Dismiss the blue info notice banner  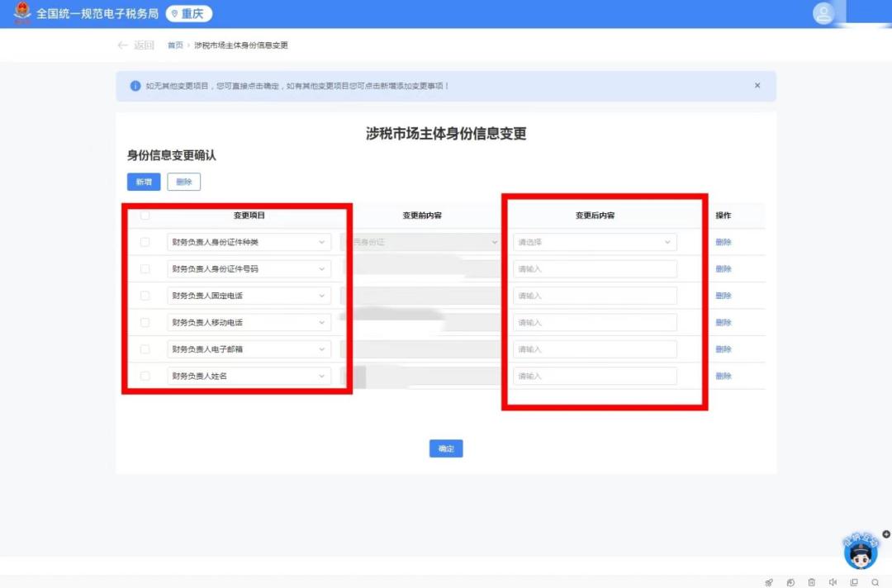pos(757,85)
